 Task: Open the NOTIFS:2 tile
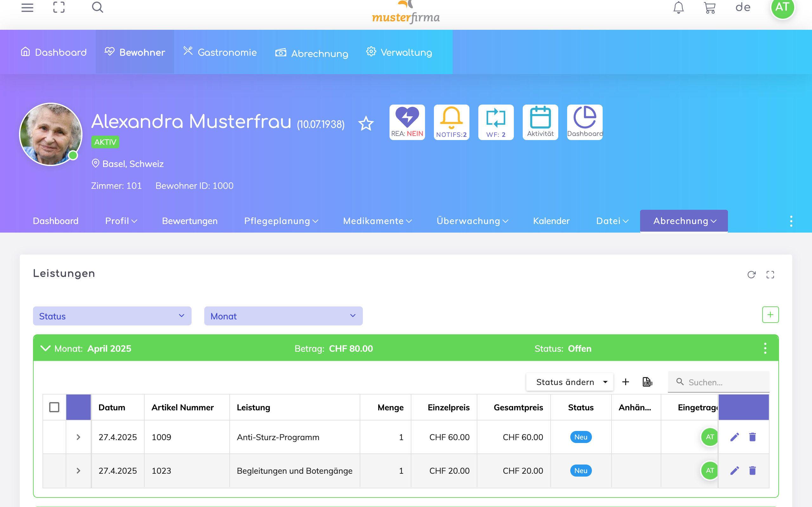451,122
